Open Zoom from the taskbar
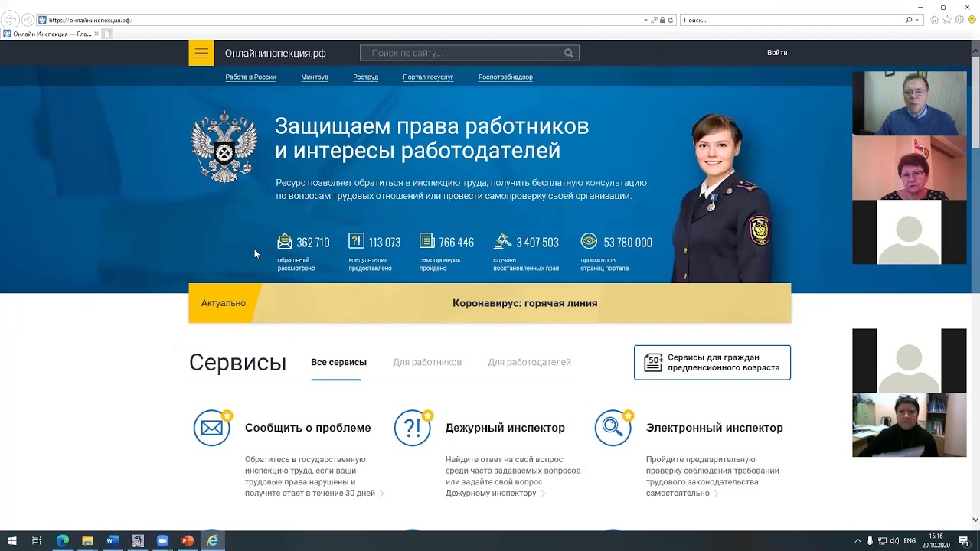The height and width of the screenshot is (551, 980). click(162, 541)
